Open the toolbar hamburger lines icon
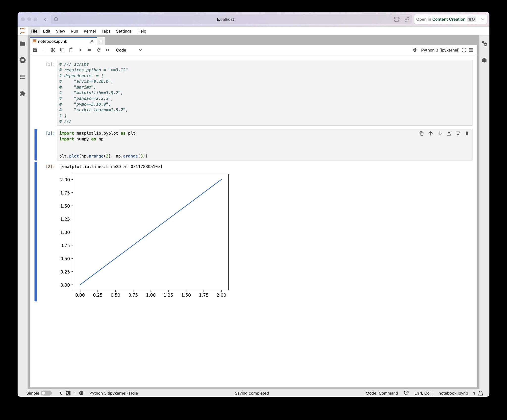507x420 pixels. 471,50
